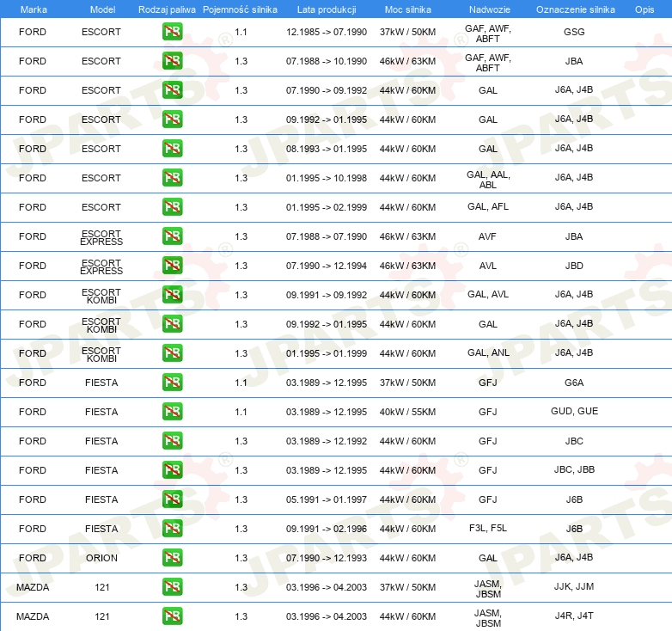Select date range 12.1985 -> 07.1990

(x=327, y=32)
